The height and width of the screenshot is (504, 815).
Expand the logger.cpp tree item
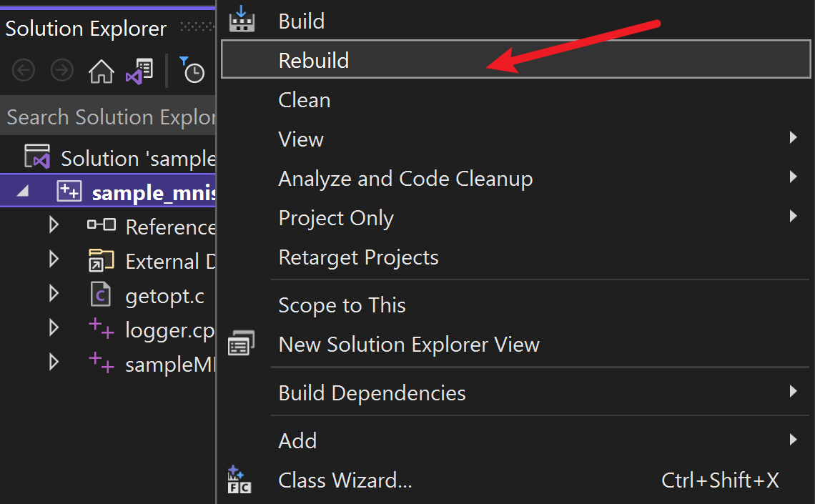(54, 327)
